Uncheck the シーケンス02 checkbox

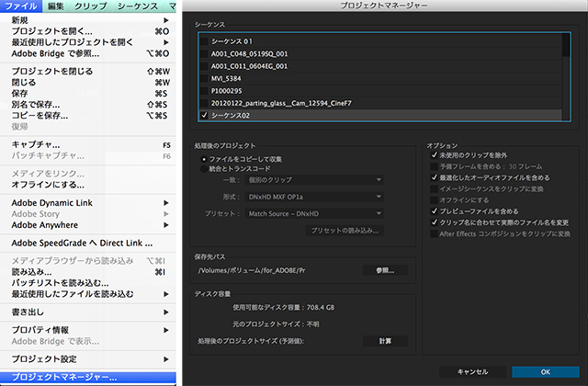click(204, 116)
